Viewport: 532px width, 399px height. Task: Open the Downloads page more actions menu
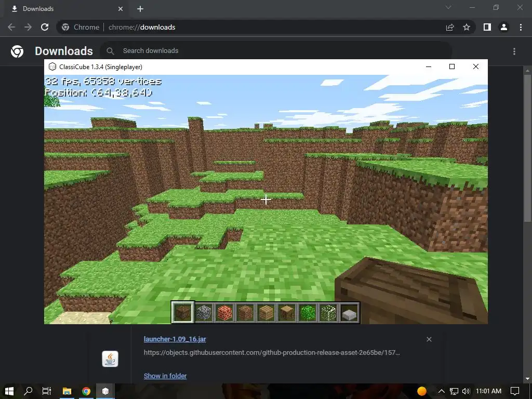(x=514, y=51)
